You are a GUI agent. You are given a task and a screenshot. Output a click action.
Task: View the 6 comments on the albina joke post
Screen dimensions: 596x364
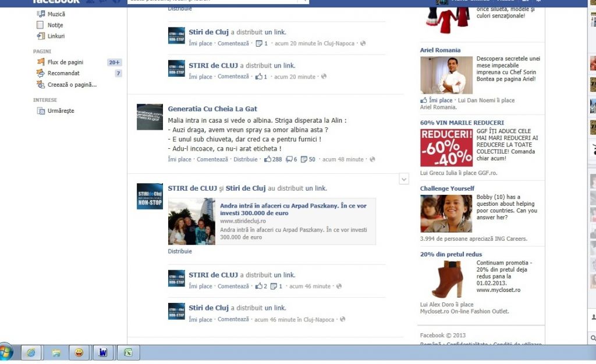click(x=291, y=159)
